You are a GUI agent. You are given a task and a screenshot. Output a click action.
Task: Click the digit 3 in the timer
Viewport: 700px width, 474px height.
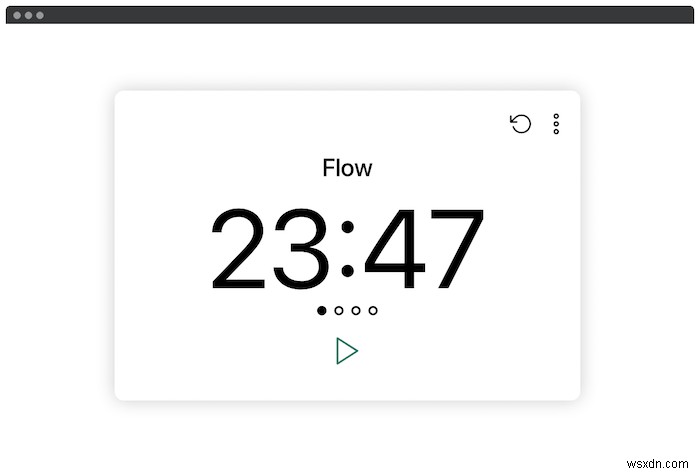[303, 250]
